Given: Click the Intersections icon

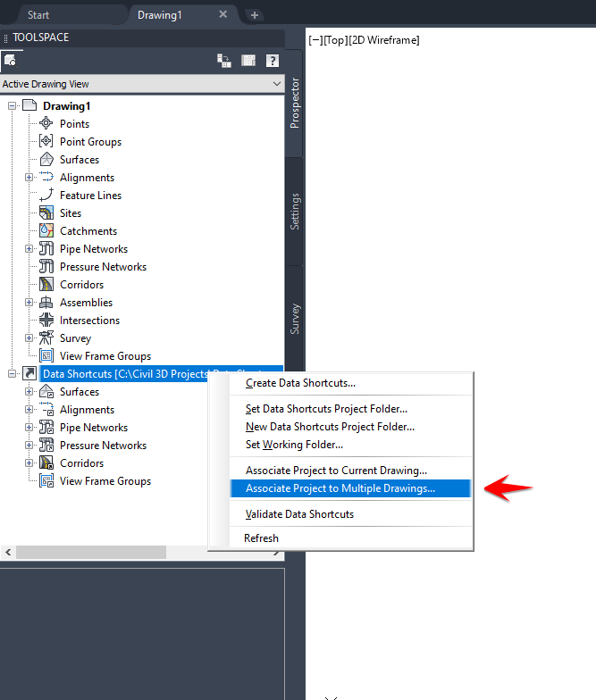Looking at the screenshot, I should 46,320.
